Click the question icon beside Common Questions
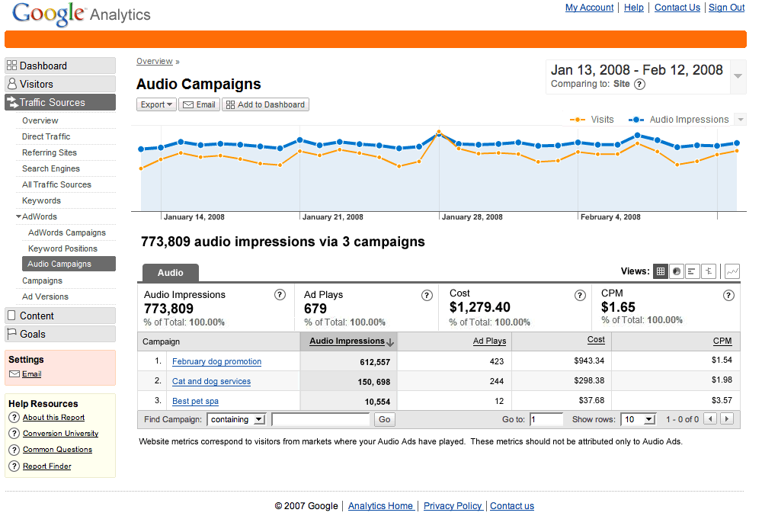The height and width of the screenshot is (532, 762). (x=14, y=450)
